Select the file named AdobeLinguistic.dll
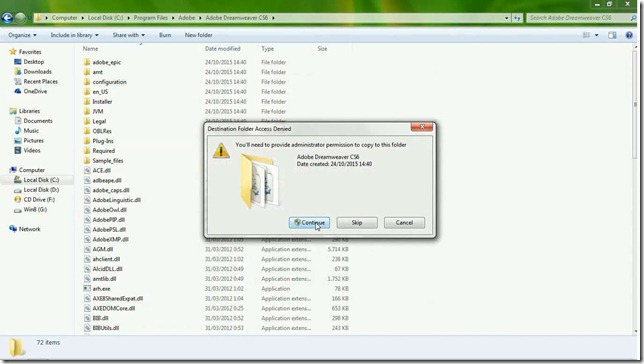Viewport: 644px width, 364px height. coord(117,200)
